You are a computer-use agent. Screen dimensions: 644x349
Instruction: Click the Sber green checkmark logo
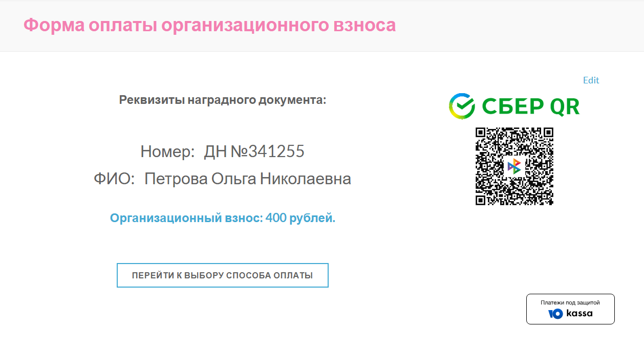462,106
